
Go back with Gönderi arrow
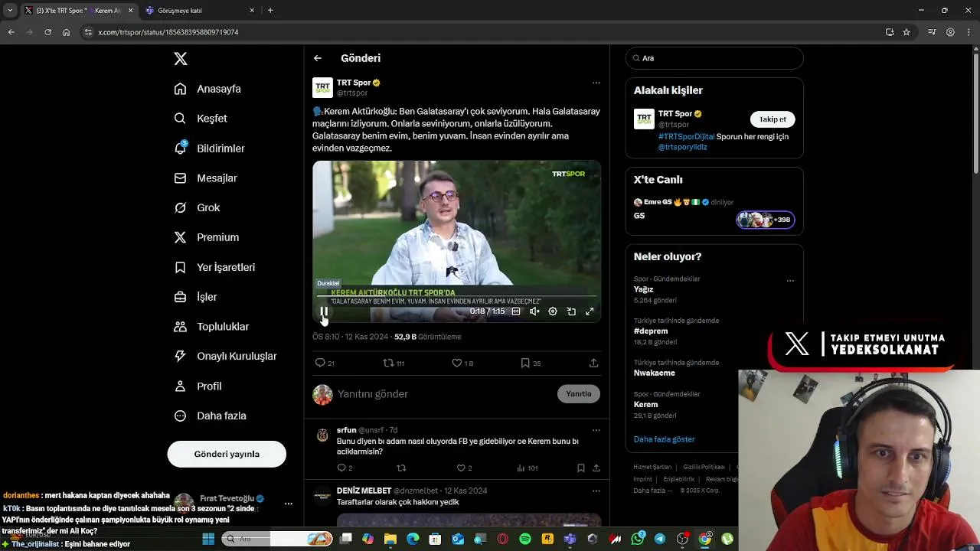[318, 58]
